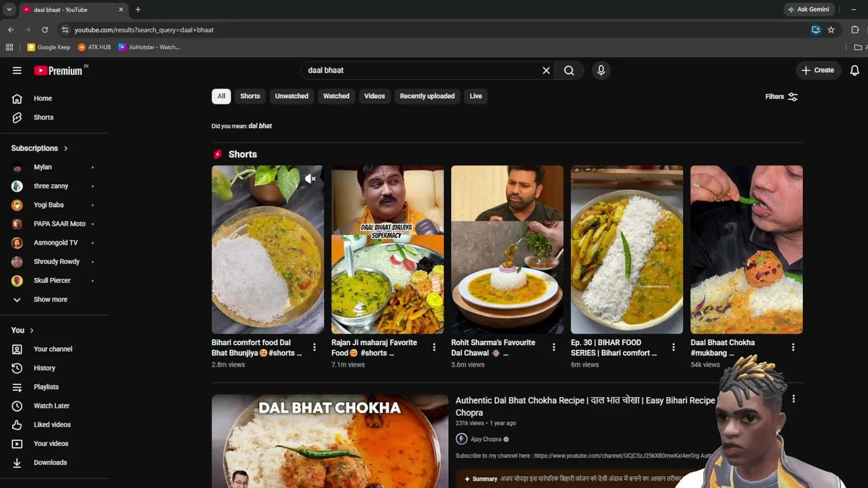Reload the page
Screen dimensions: 868x488
pos(45,30)
